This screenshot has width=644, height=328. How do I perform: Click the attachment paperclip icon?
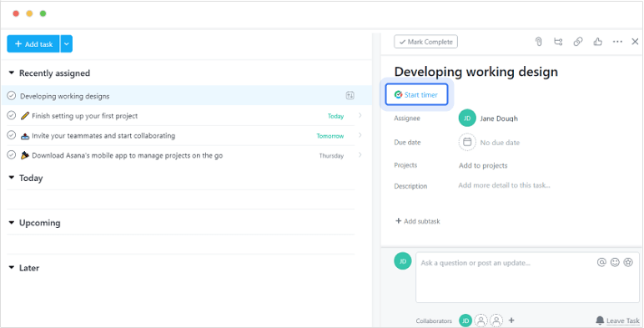pyautogui.click(x=538, y=42)
